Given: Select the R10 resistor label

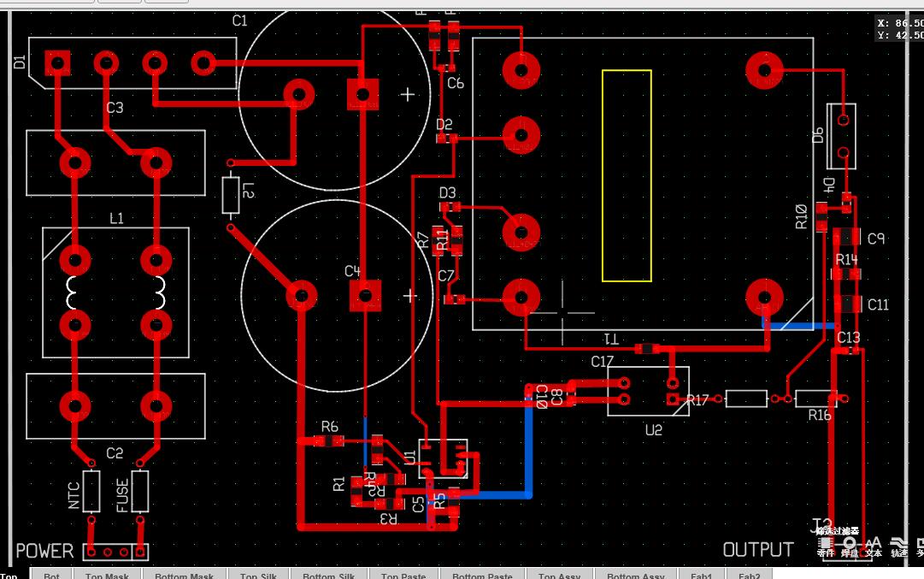Looking at the screenshot, I should [802, 216].
